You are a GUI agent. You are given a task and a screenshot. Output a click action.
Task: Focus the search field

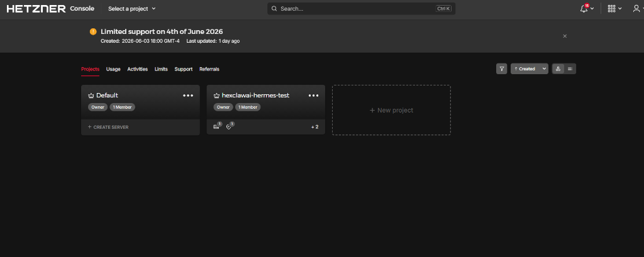point(362,9)
